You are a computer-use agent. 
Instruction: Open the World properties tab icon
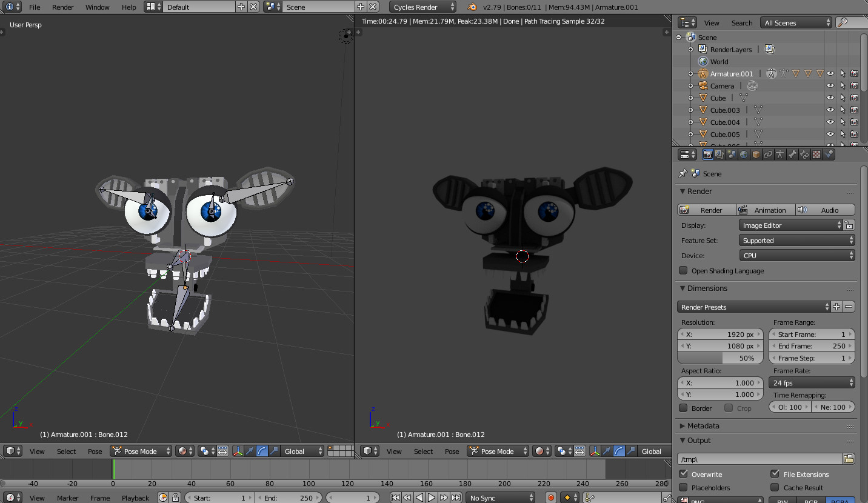point(744,155)
